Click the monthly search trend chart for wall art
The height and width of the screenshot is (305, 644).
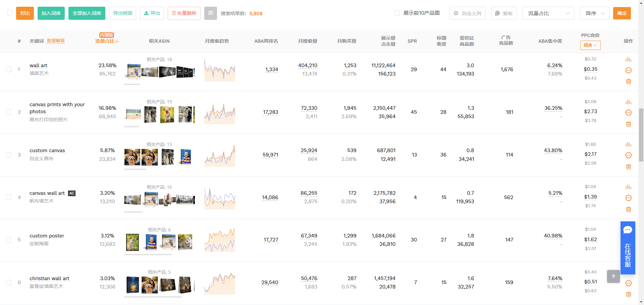coord(220,70)
